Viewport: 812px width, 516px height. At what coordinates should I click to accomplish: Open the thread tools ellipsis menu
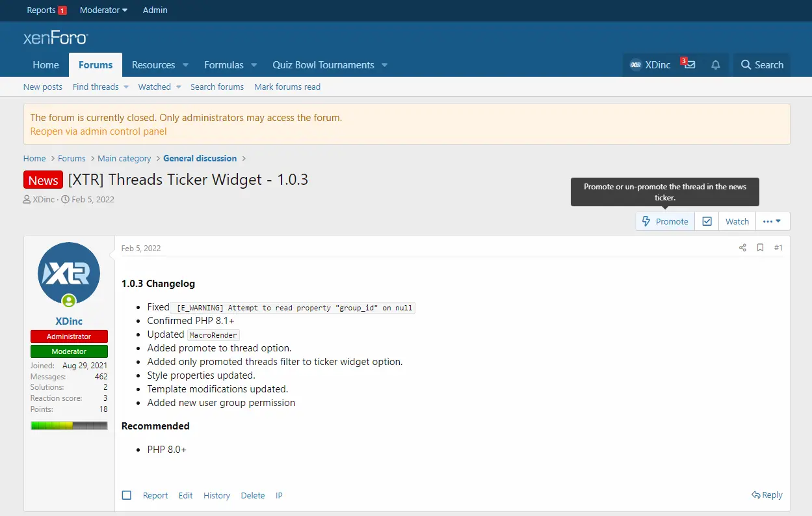pyautogui.click(x=772, y=221)
